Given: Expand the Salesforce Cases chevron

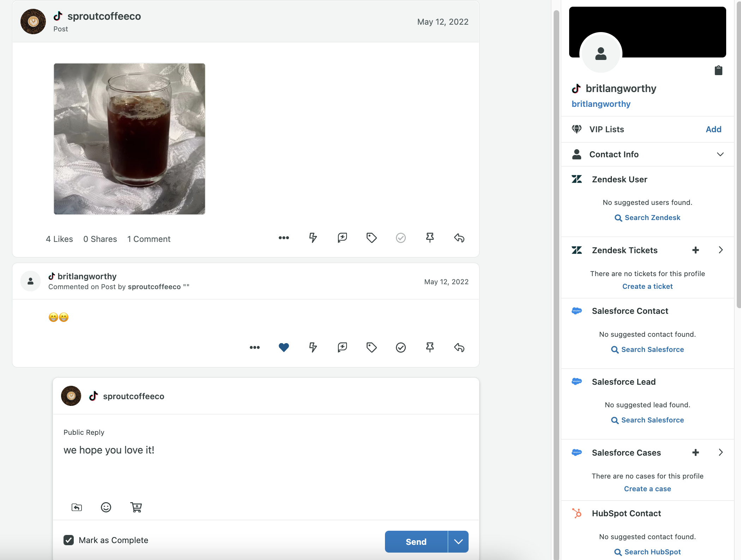Looking at the screenshot, I should (x=721, y=452).
